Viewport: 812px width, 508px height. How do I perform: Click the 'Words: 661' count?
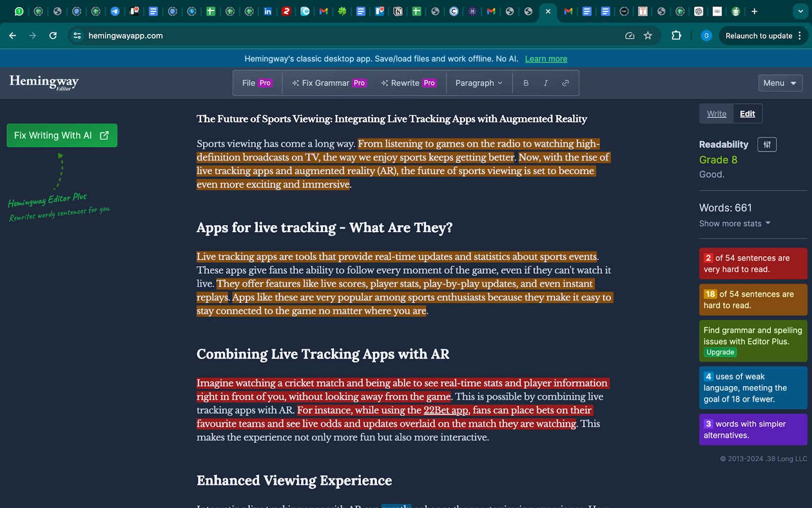coord(725,208)
